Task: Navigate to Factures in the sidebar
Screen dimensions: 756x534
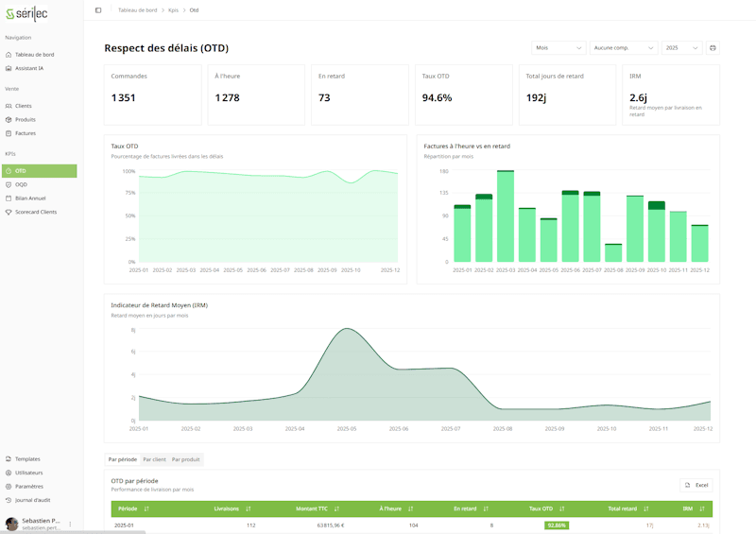Action: coord(25,133)
